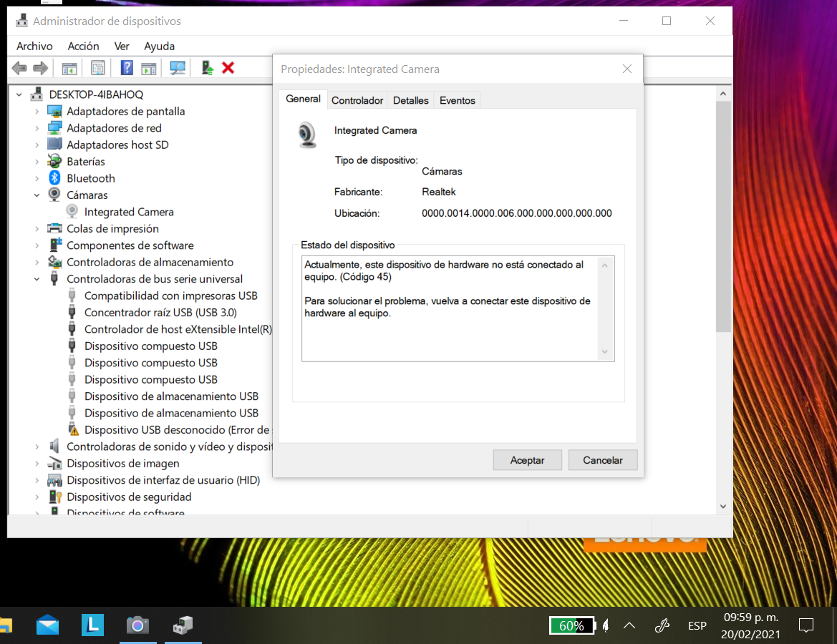Open the Camera app in taskbar
The image size is (837, 644).
pyautogui.click(x=137, y=625)
